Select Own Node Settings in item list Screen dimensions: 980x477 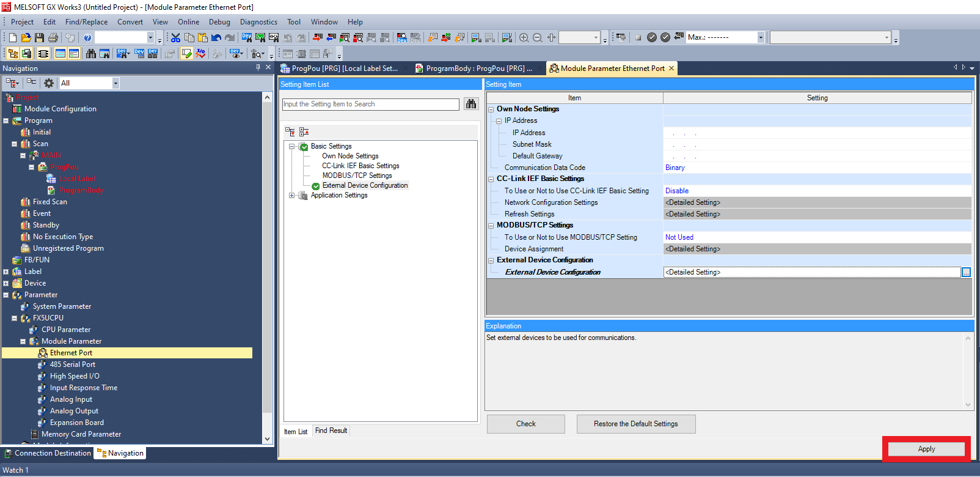click(350, 156)
